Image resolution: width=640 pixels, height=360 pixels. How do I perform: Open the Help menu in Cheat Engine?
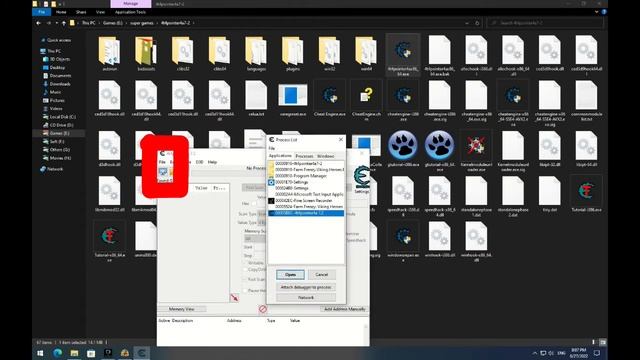point(212,162)
